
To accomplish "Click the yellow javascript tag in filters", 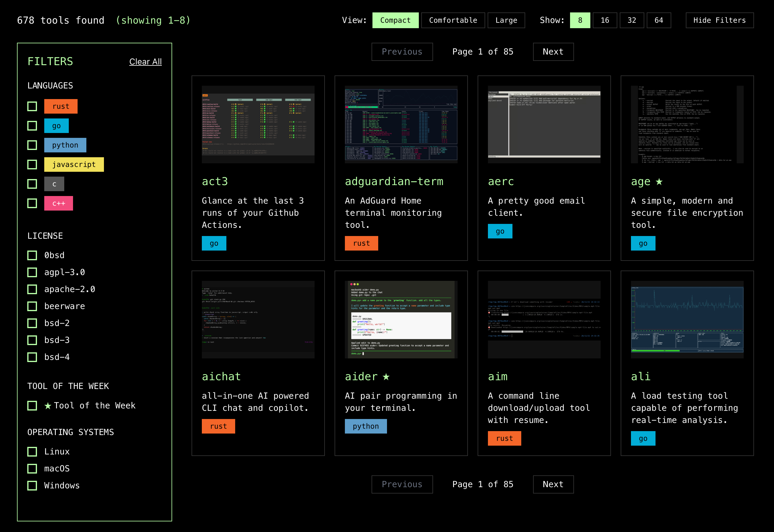I will 74,164.
